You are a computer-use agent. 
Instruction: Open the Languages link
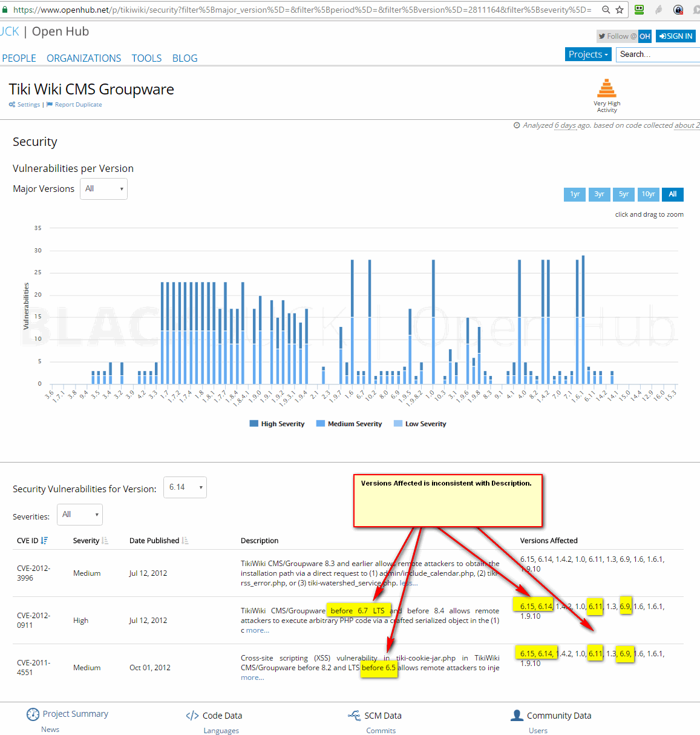(x=221, y=731)
